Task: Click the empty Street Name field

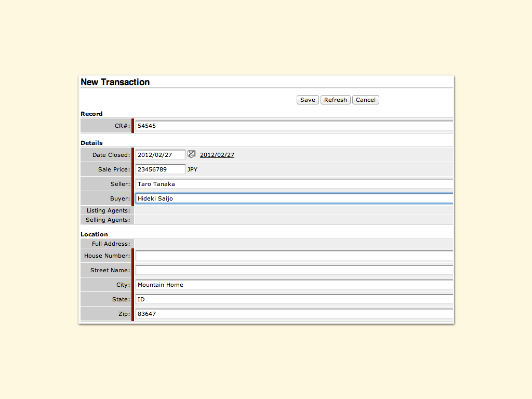Action: 294,270
